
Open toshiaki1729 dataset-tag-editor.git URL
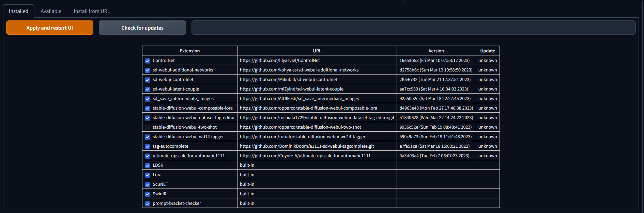pos(317,117)
